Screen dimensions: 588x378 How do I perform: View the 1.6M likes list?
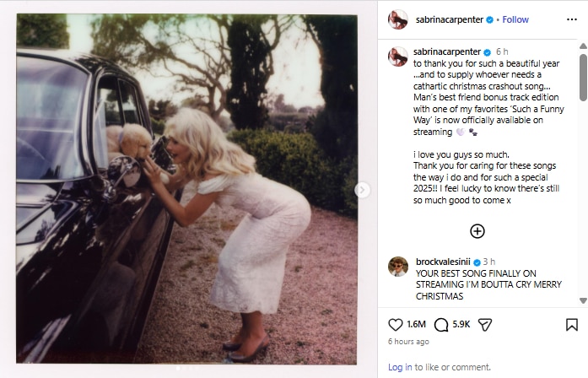(x=416, y=325)
